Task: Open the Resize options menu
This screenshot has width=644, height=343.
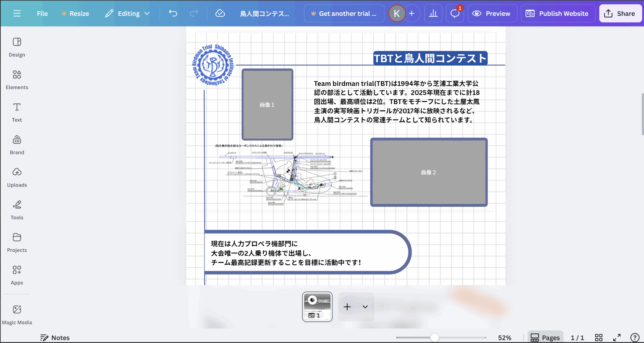Action: (75, 13)
